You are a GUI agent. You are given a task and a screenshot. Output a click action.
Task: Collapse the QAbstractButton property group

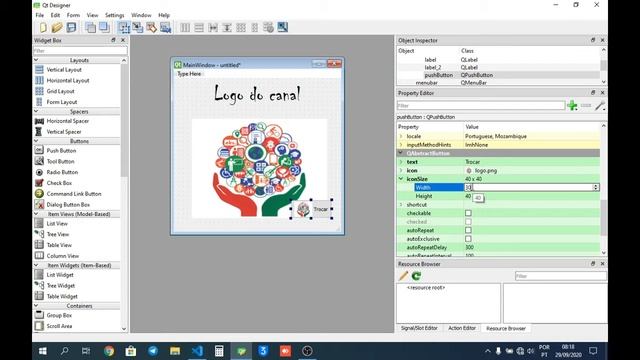[x=401, y=153]
